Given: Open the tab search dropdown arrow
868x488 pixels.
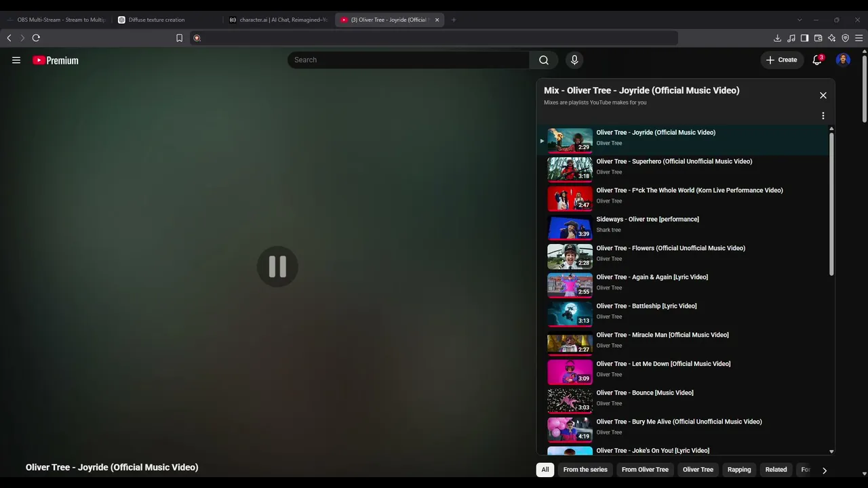Looking at the screenshot, I should click(x=800, y=20).
